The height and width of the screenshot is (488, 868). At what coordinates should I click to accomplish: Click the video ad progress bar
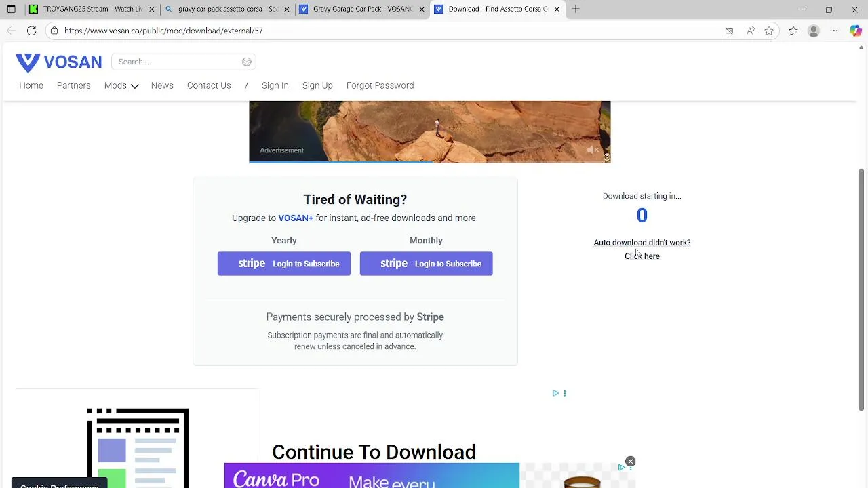click(430, 161)
